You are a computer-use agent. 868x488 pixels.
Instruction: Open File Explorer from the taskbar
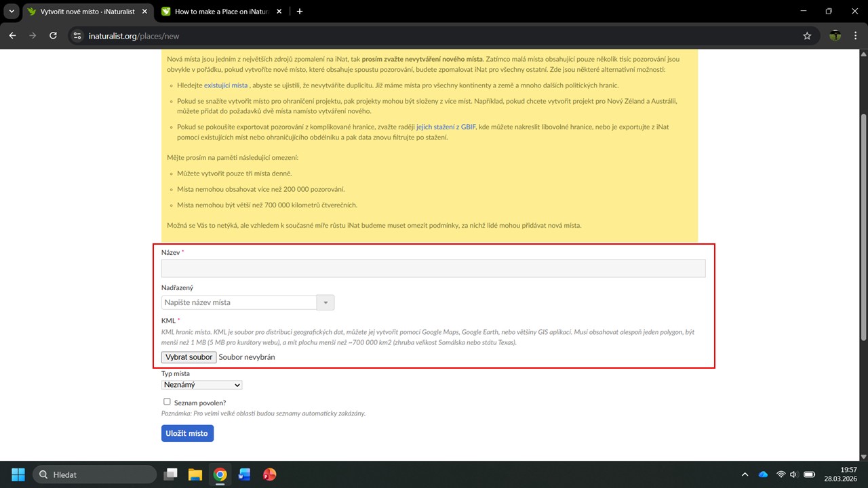195,474
